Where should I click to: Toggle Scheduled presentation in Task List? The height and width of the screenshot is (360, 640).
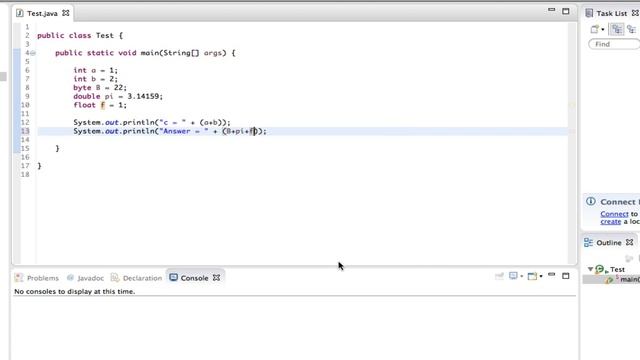click(x=631, y=29)
